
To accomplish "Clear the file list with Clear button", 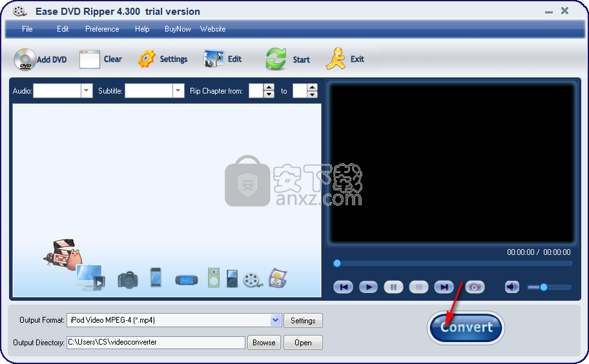I will point(101,59).
